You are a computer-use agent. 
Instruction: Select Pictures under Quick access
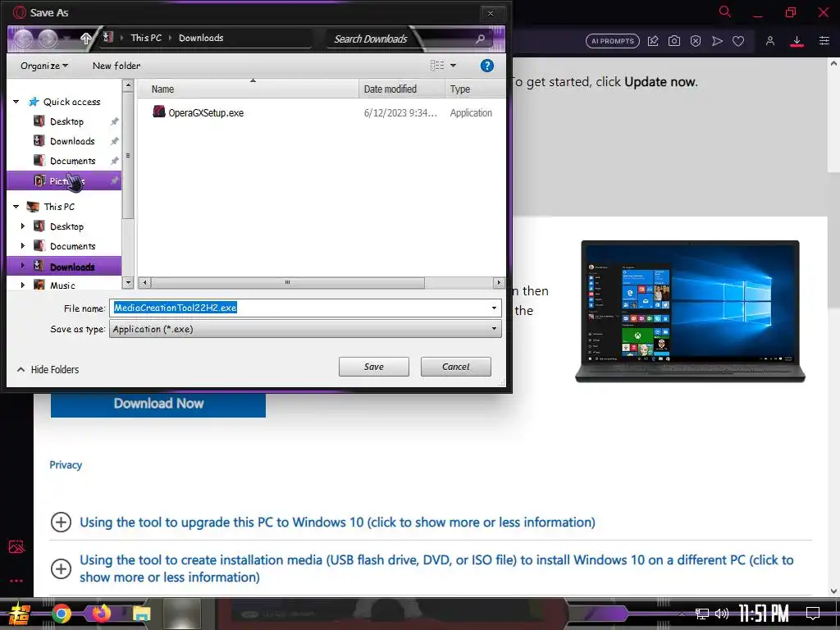[64, 181]
